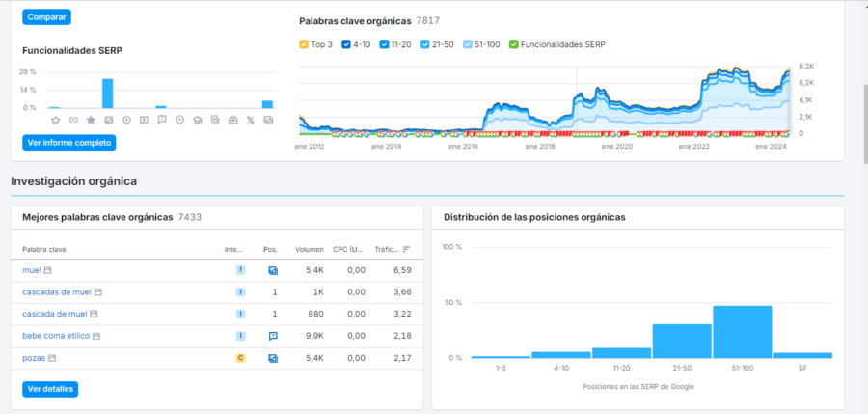Toggle the 4-10 positions checkbox
This screenshot has height=414, width=868.
coord(345,44)
